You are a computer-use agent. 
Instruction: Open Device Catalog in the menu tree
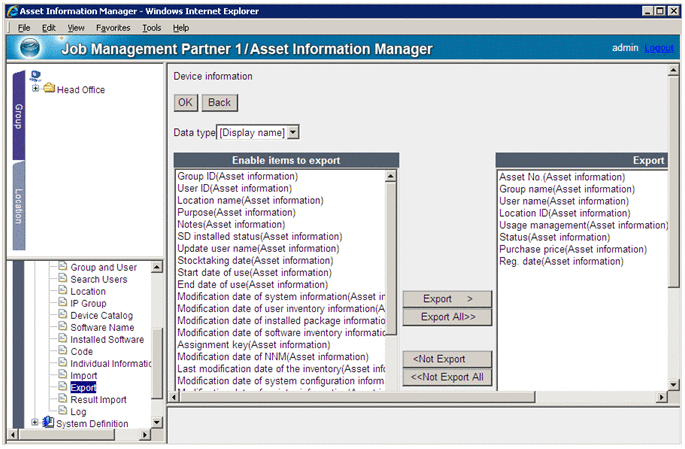coord(101,315)
